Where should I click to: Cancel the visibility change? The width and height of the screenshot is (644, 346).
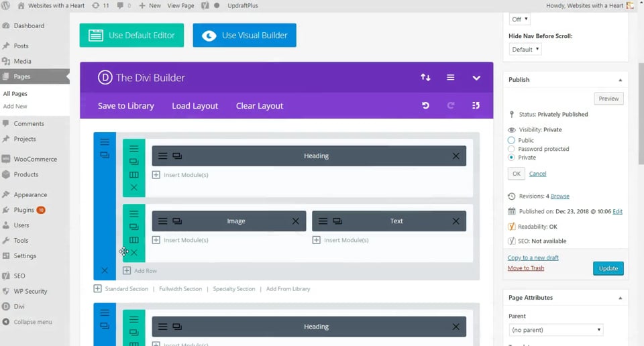click(x=537, y=174)
